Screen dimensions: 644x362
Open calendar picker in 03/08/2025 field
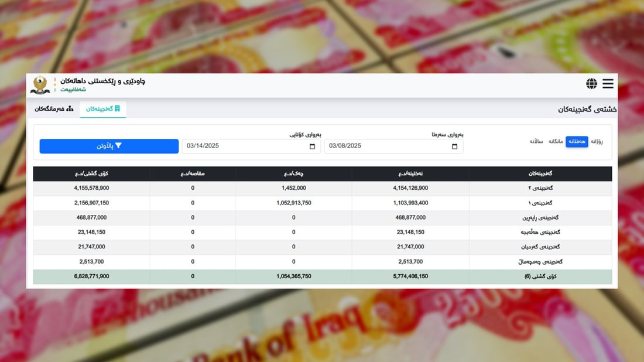(454, 146)
